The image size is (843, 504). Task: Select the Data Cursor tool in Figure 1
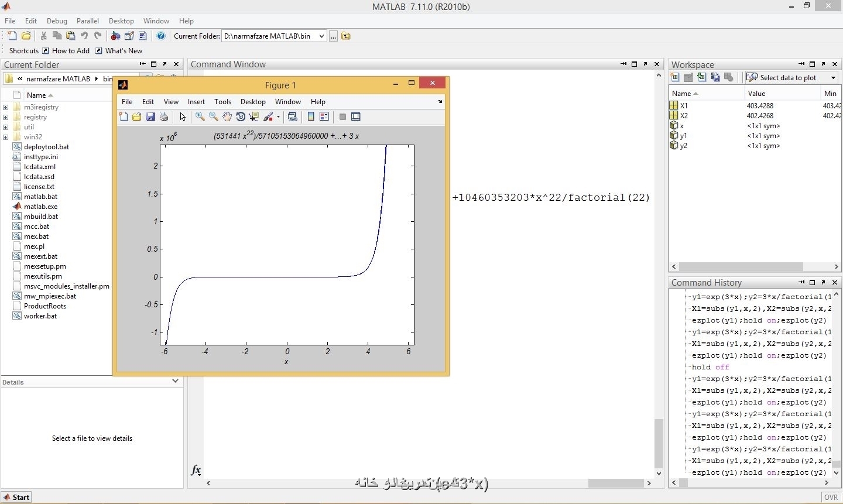(x=254, y=117)
